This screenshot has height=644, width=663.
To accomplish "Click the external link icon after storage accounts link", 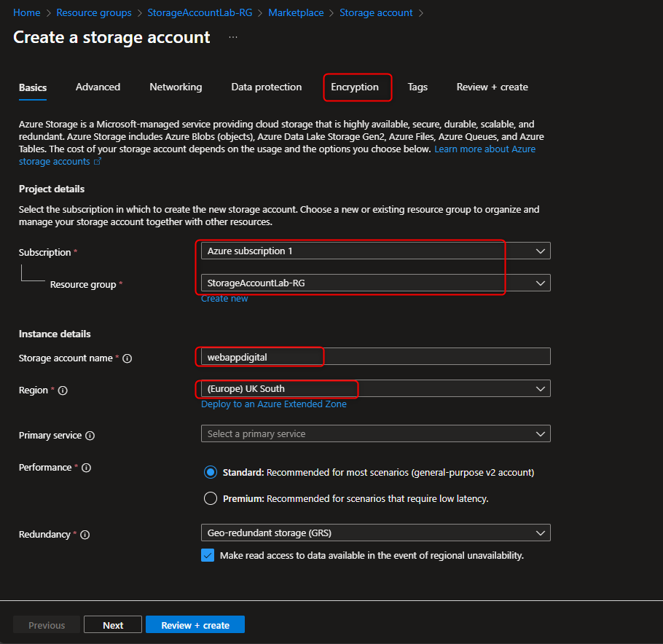I will coord(97,162).
